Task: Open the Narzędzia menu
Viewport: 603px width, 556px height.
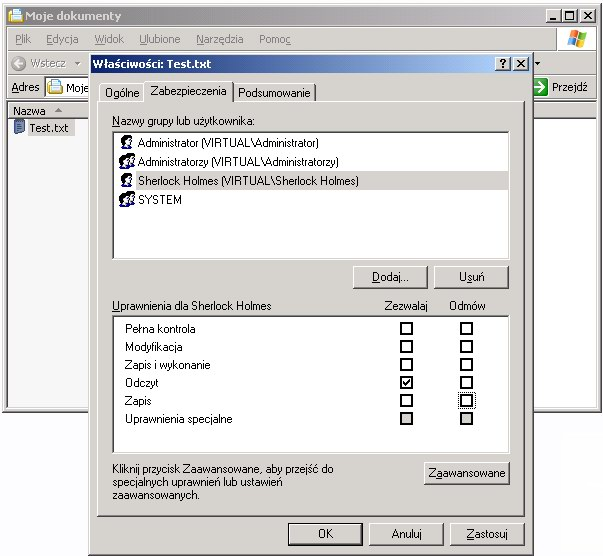Action: [219, 39]
